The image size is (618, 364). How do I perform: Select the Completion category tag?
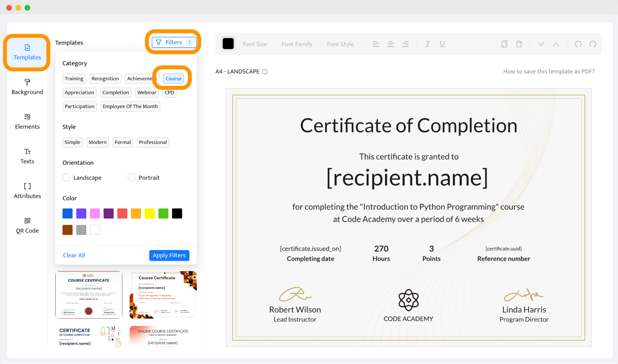click(x=116, y=92)
